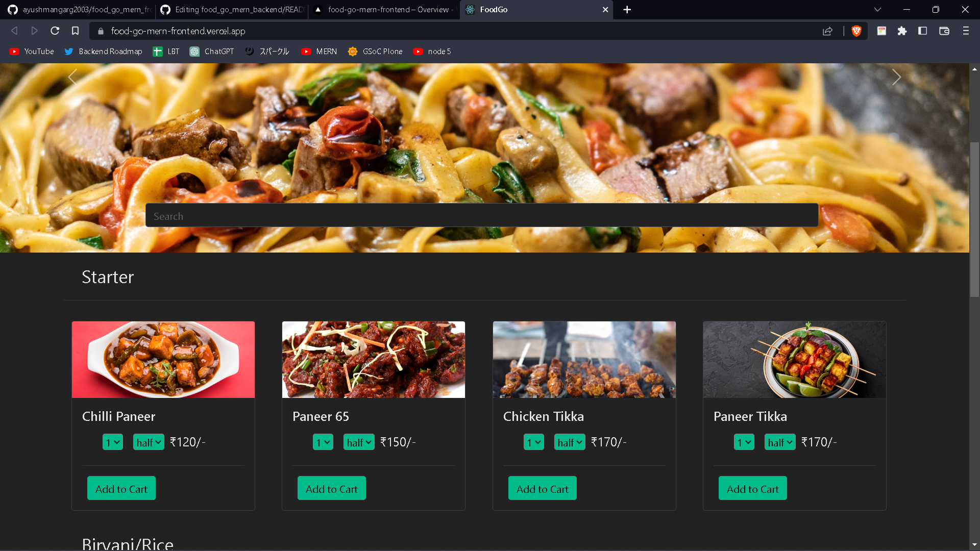Click inside the Search field
The width and height of the screenshot is (980, 551).
pyautogui.click(x=482, y=215)
